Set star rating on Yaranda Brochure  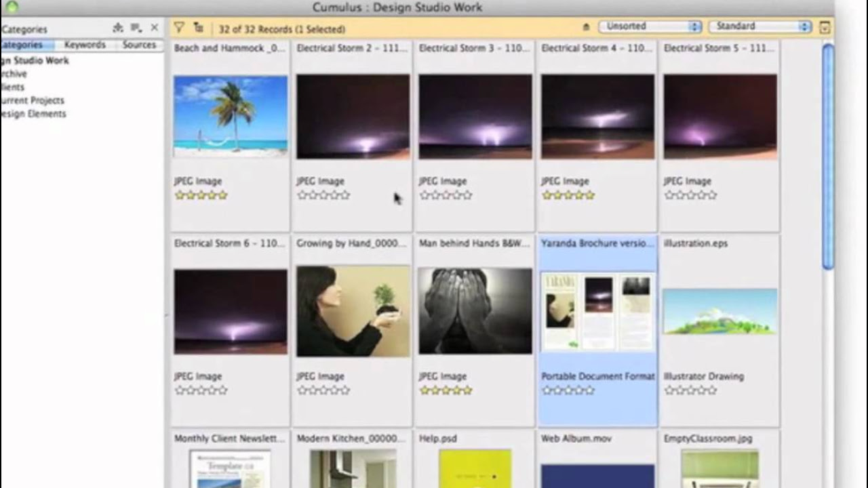click(568, 390)
